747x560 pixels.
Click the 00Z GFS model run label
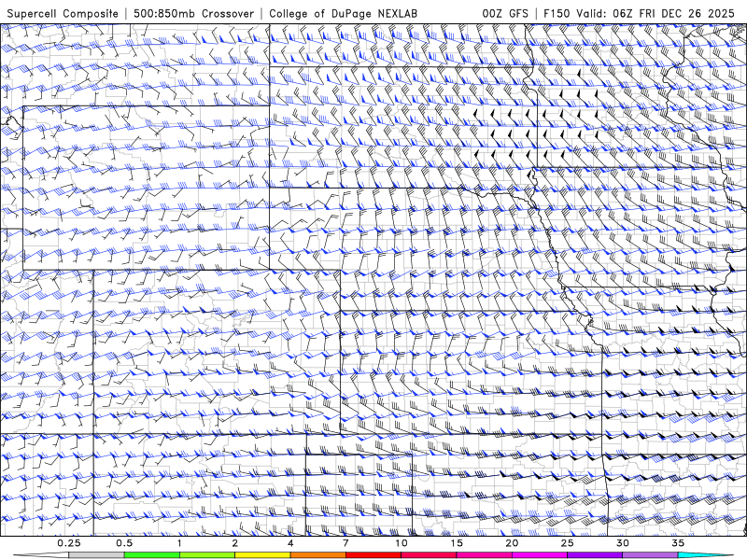point(505,13)
